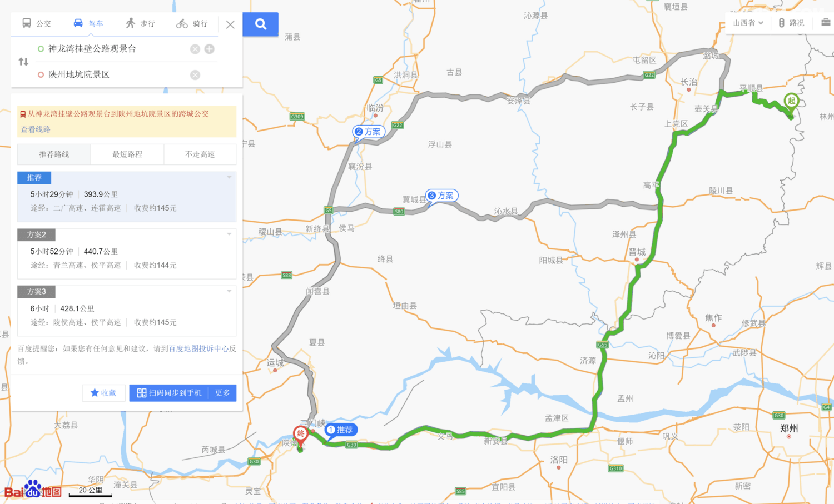Open the toolbox briefcase icon

tap(826, 23)
